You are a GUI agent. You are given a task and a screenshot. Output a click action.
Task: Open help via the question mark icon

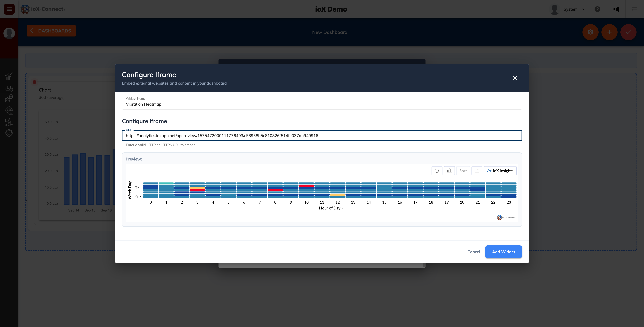click(598, 9)
